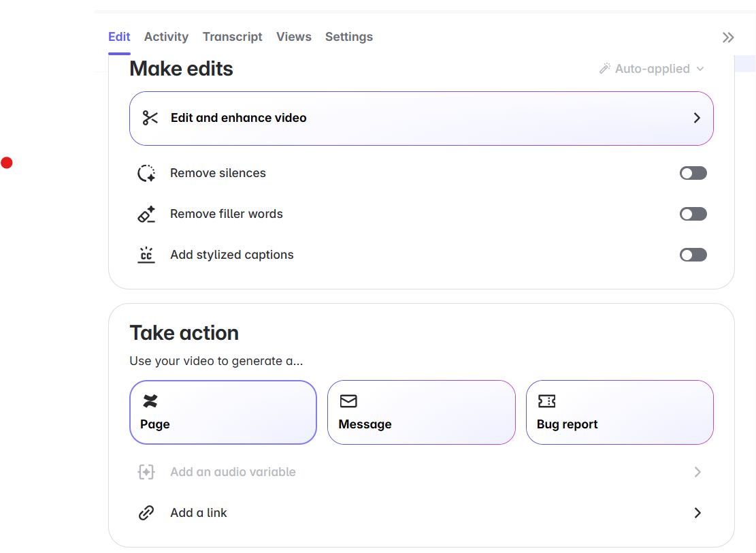The width and height of the screenshot is (756, 553).
Task: Click the audio variable braces icon
Action: (146, 472)
